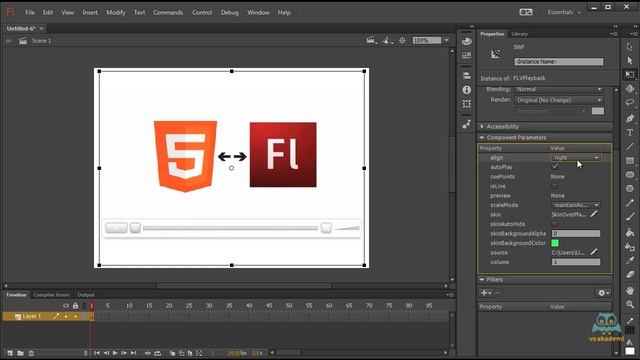This screenshot has height=360, width=640.
Task: Open the stage zoom percentage dropdown
Action: click(446, 40)
